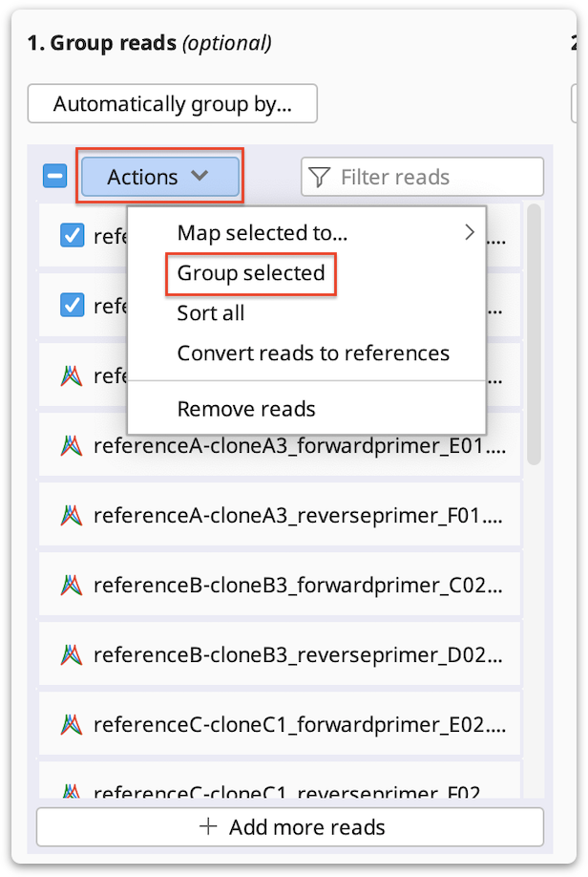Click trace icon beside referenceB-cloneB3_forwardprimer_C02

coord(73,585)
